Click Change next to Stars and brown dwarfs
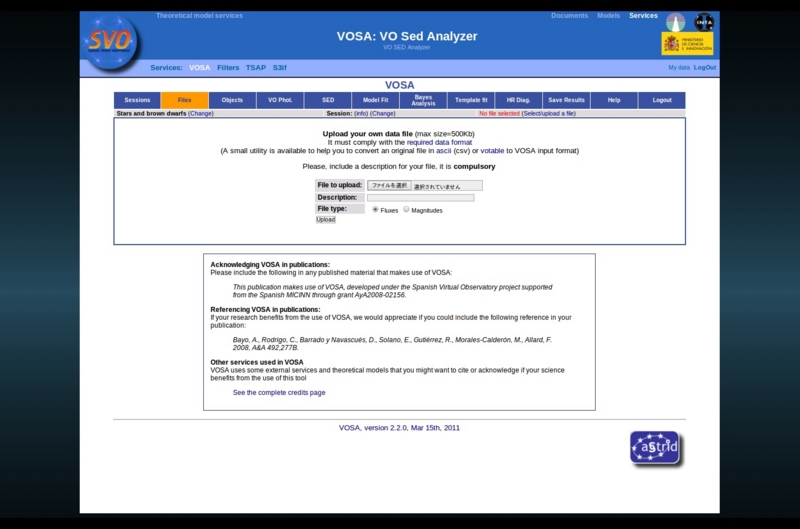 point(201,114)
